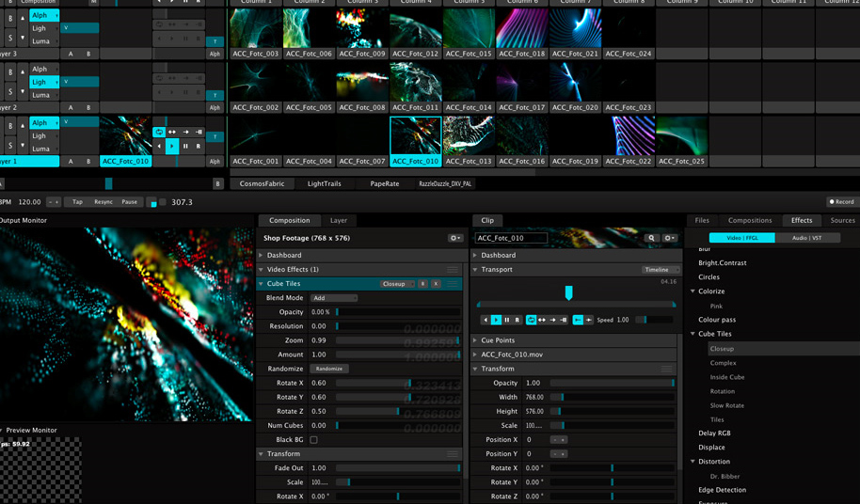Assign Layer 1 to crossfader A

pyautogui.click(x=71, y=162)
